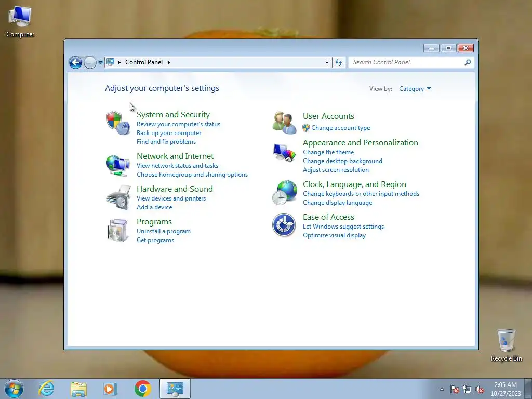The image size is (532, 399).
Task: Click Adjust screen resolution
Action: pos(336,170)
